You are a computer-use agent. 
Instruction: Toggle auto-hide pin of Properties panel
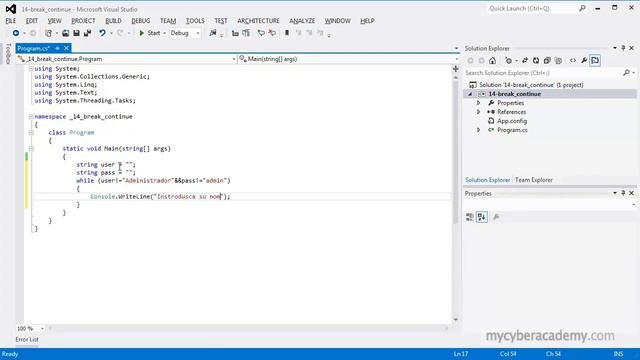point(623,193)
